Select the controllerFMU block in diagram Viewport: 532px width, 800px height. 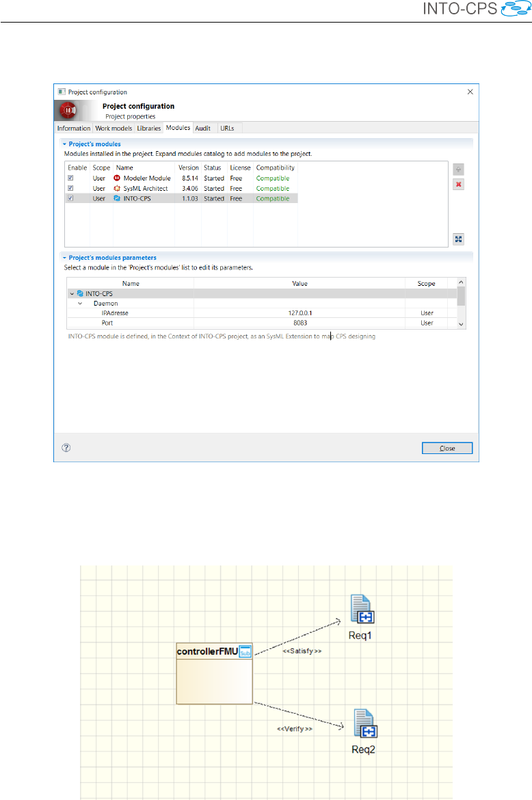point(214,674)
